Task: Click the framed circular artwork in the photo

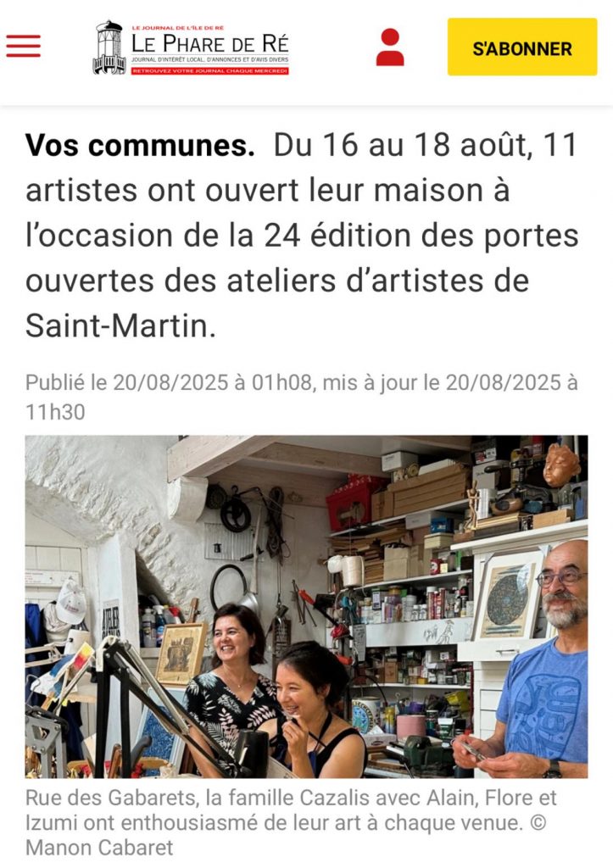Action: (x=508, y=598)
